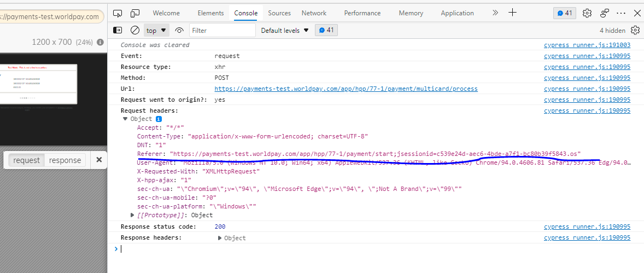Click the Accept header line
The height and width of the screenshot is (273, 644).
(x=161, y=127)
